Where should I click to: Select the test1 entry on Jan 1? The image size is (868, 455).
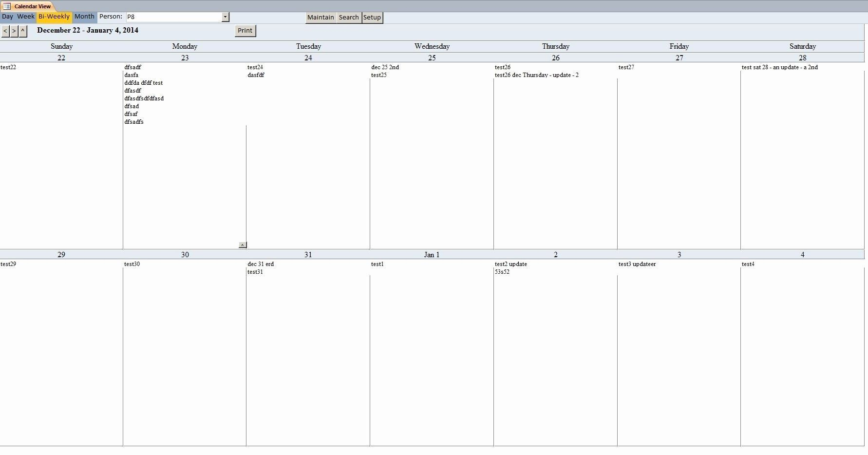[x=377, y=264]
